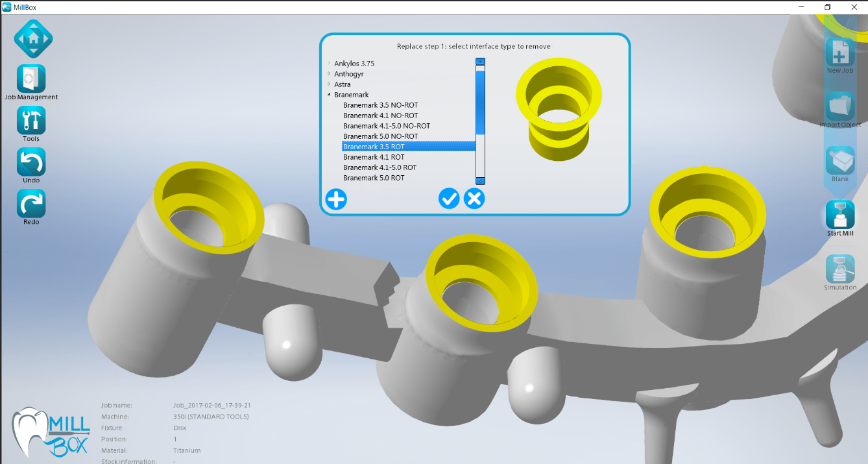
Task: Redo the last action
Action: pyautogui.click(x=31, y=203)
